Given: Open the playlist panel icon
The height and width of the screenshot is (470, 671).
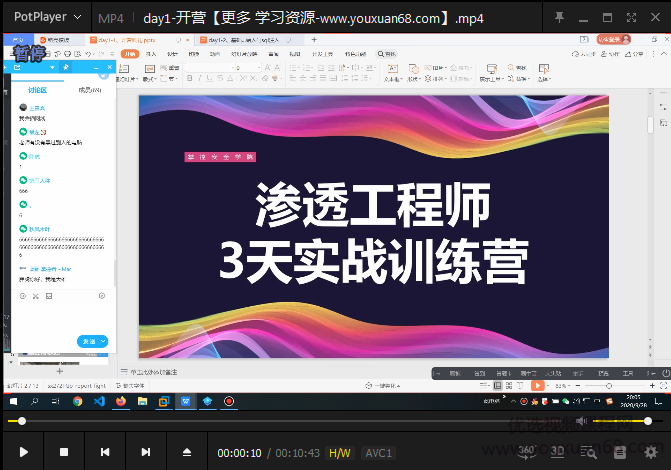Looking at the screenshot, I should (x=621, y=451).
